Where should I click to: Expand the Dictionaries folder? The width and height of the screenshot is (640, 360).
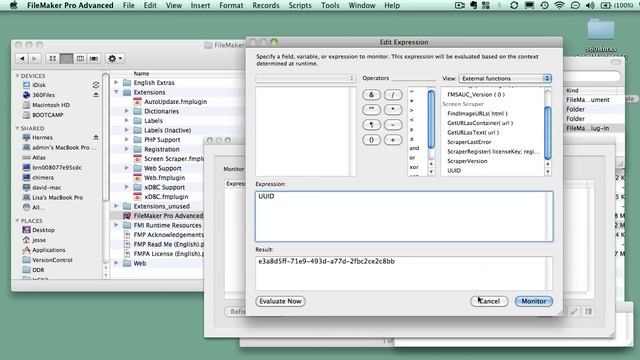pyautogui.click(x=127, y=111)
